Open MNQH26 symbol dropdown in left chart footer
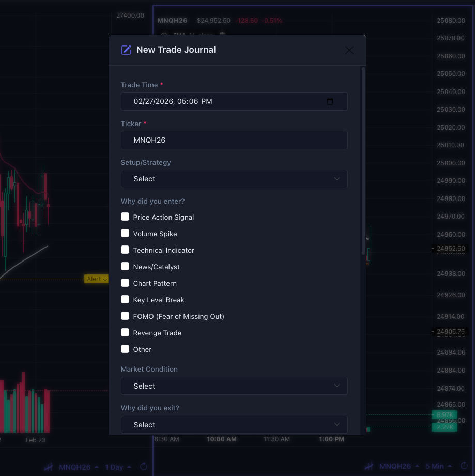 click(x=79, y=467)
